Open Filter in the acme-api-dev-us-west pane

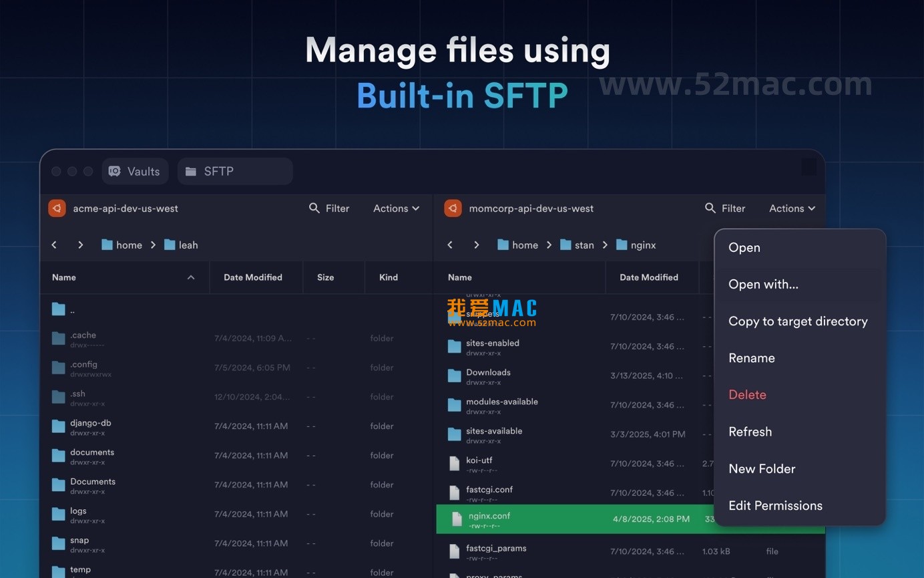click(329, 208)
